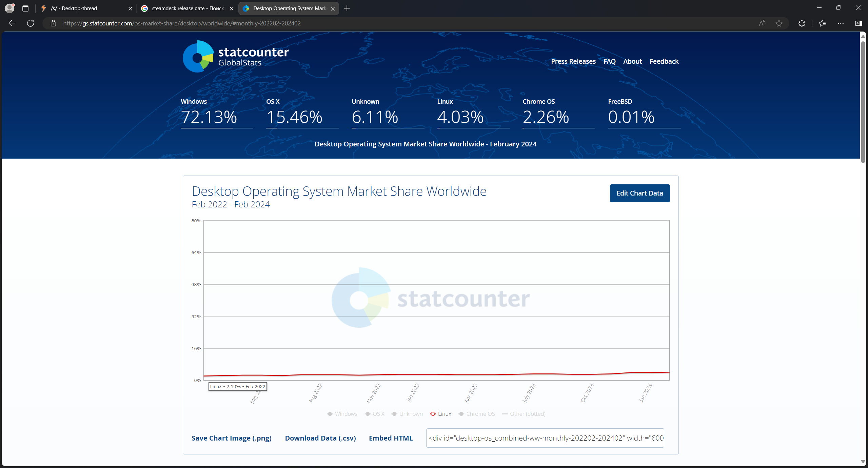This screenshot has width=868, height=468.
Task: Open the browser settings ellipsis menu
Action: tap(841, 23)
